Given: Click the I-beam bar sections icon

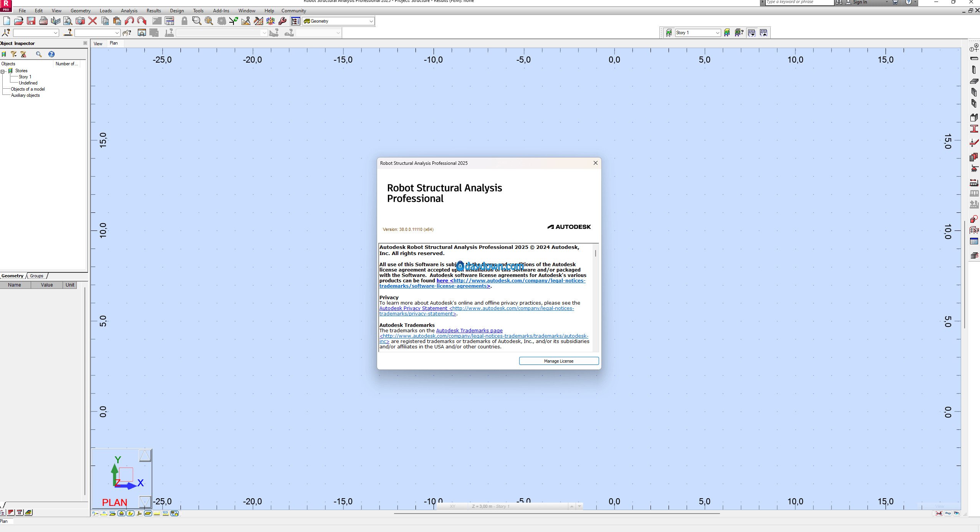Looking at the screenshot, I should [x=974, y=129].
